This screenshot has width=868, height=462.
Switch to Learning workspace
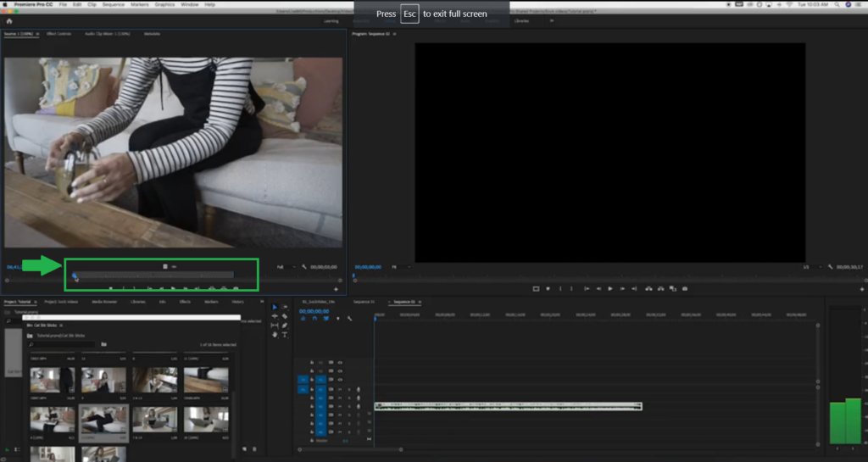[331, 21]
